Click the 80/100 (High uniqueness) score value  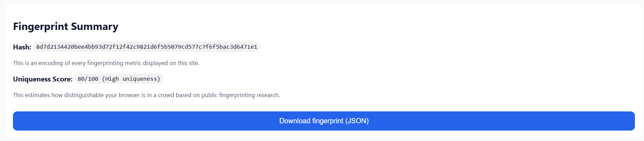(x=119, y=79)
